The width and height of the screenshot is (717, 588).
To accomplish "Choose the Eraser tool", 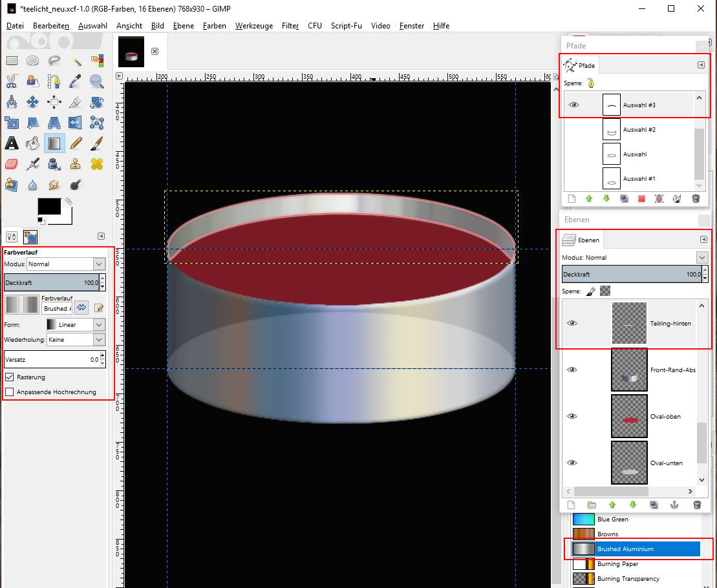I will coord(12,164).
